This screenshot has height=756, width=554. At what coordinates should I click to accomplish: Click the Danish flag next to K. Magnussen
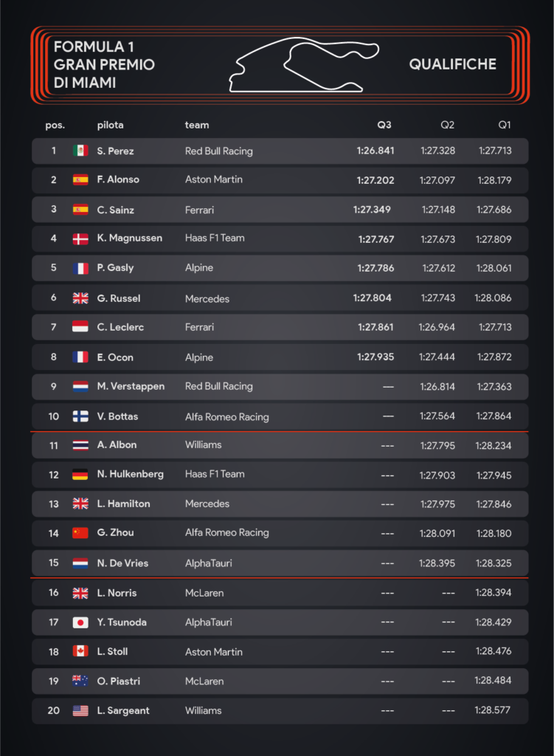(x=80, y=238)
